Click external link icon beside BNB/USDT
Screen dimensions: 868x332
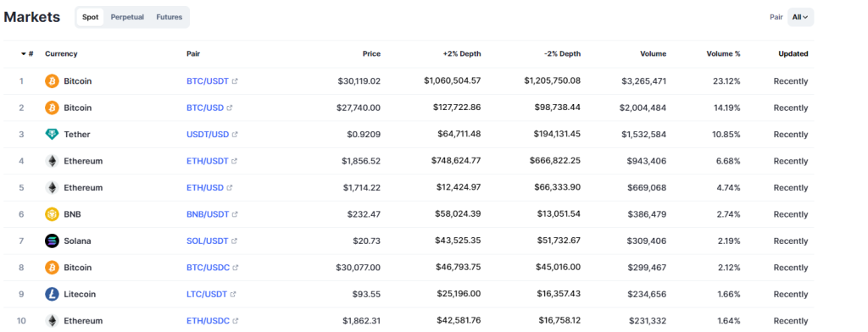coord(235,214)
